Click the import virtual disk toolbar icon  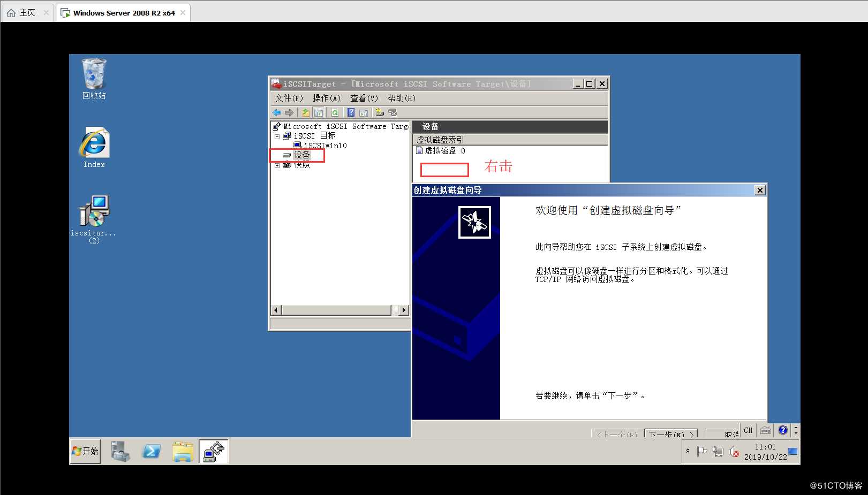click(393, 112)
